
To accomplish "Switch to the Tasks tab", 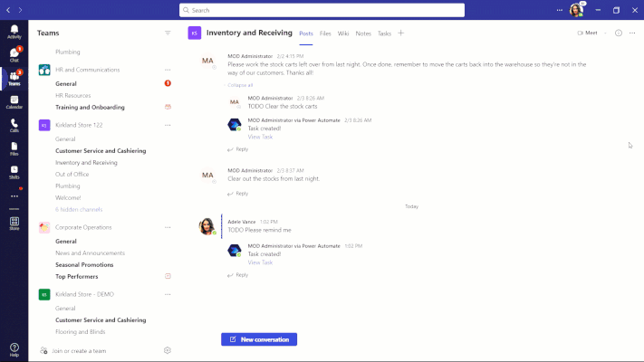I will pos(384,33).
